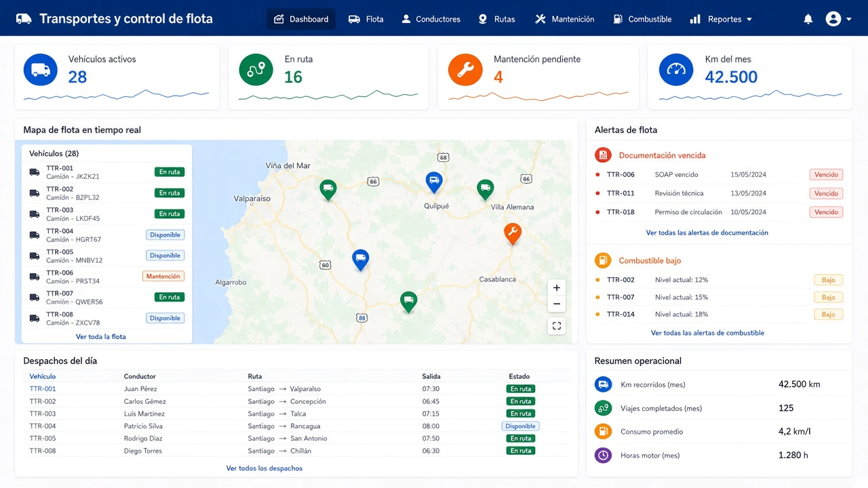Click the Salida column header
This screenshot has width=868, height=488.
coord(431,376)
